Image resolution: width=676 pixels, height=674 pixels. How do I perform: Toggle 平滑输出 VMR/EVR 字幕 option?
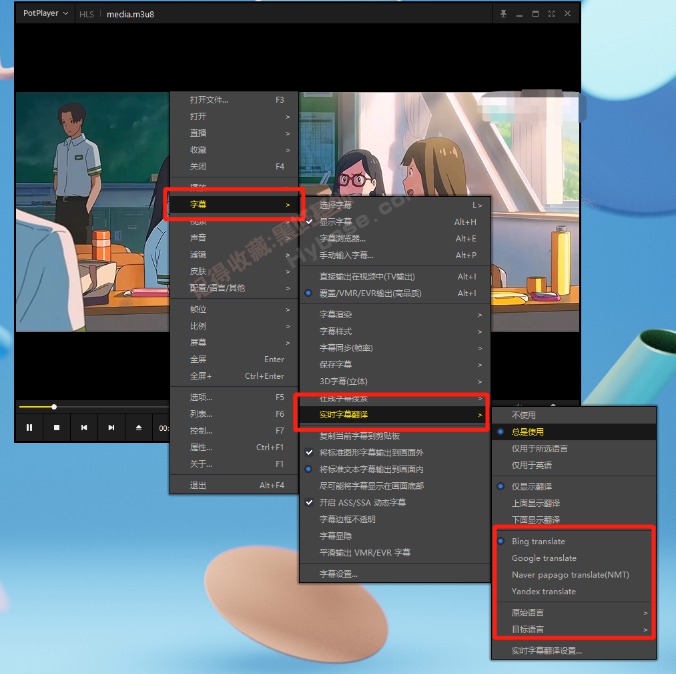coord(395,552)
